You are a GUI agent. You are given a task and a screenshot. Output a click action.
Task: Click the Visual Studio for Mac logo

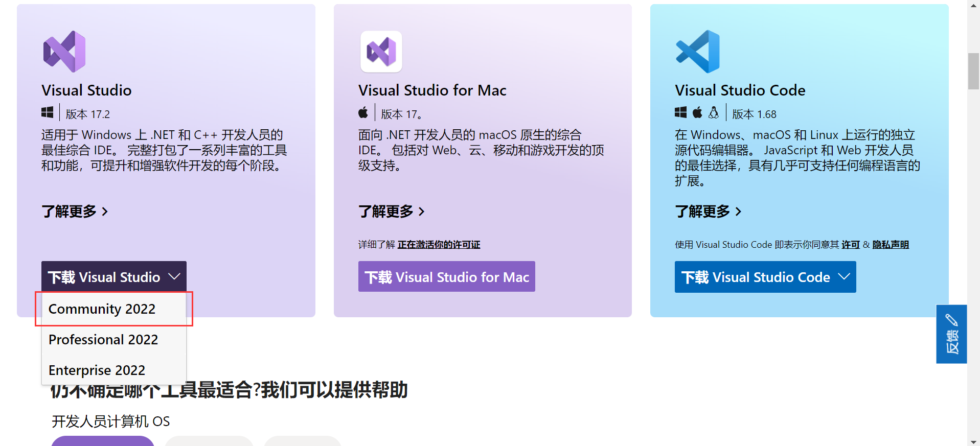[x=381, y=52]
